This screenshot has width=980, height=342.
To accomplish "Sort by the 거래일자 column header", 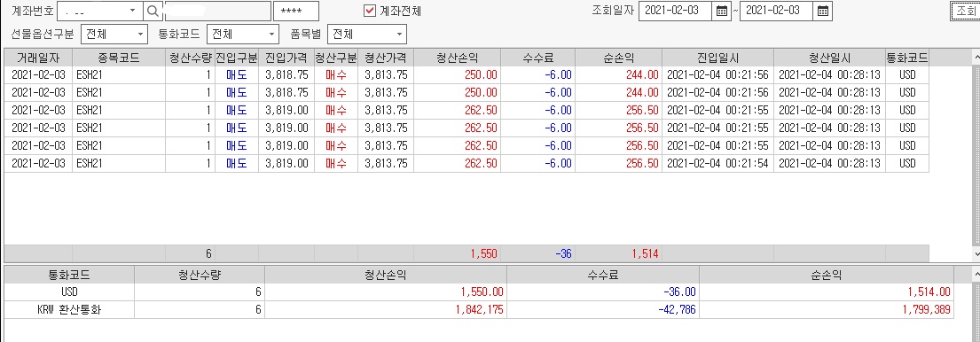I will (38, 58).
